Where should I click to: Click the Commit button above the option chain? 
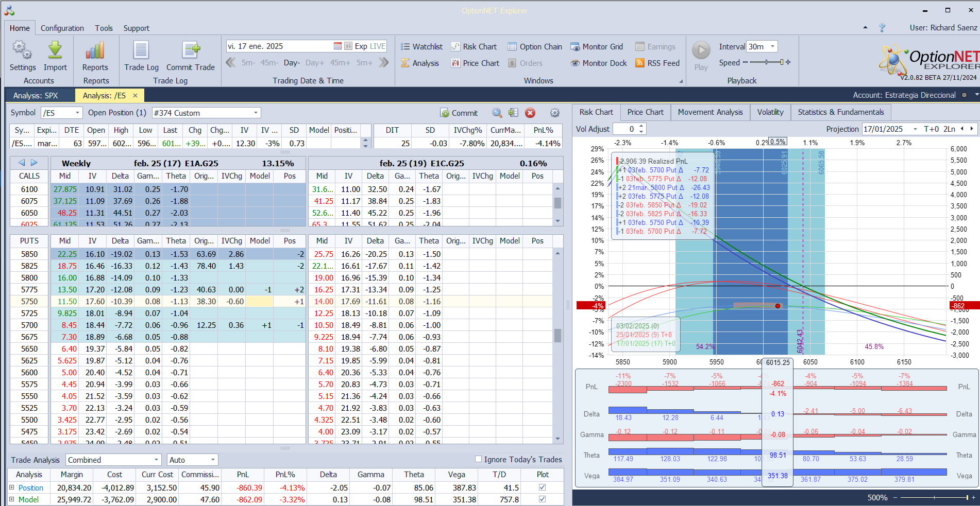pyautogui.click(x=459, y=113)
